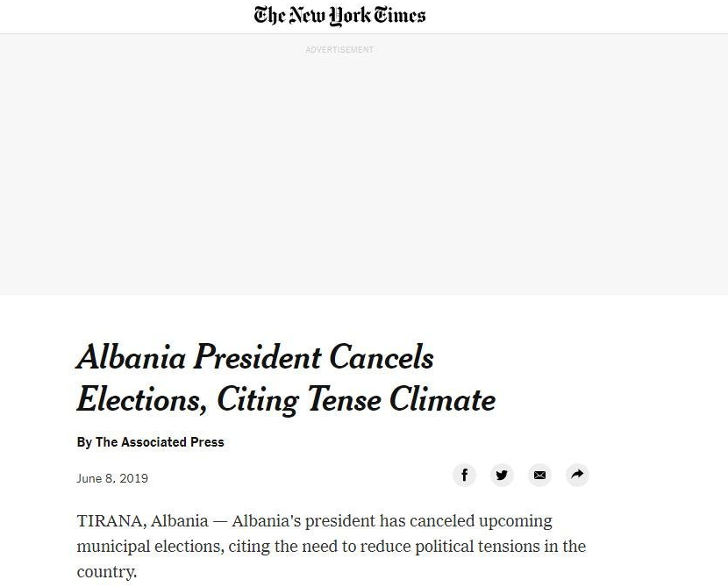Click the ADVERTISEMENT label at top
The width and height of the screenshot is (728, 587).
[x=339, y=50]
